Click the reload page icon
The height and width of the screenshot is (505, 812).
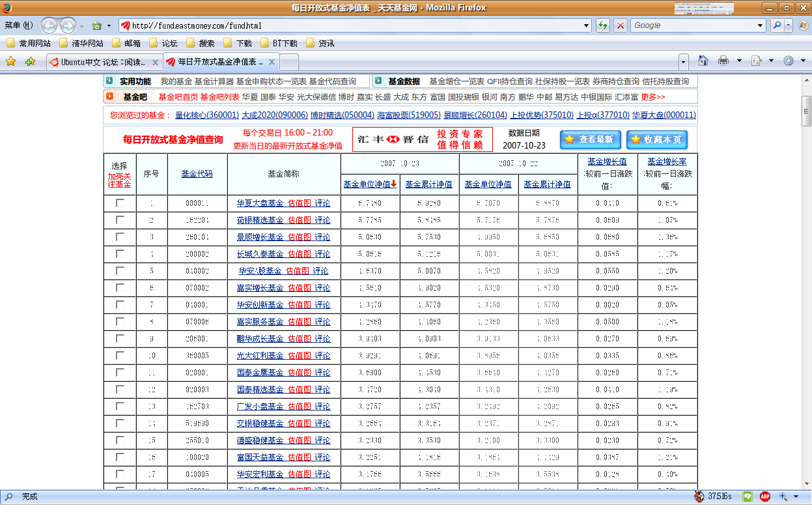[603, 25]
